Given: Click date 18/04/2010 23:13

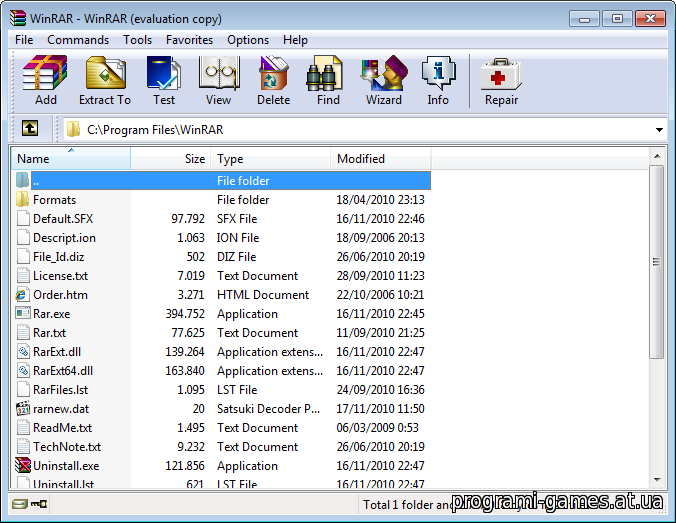Looking at the screenshot, I should click(380, 200).
